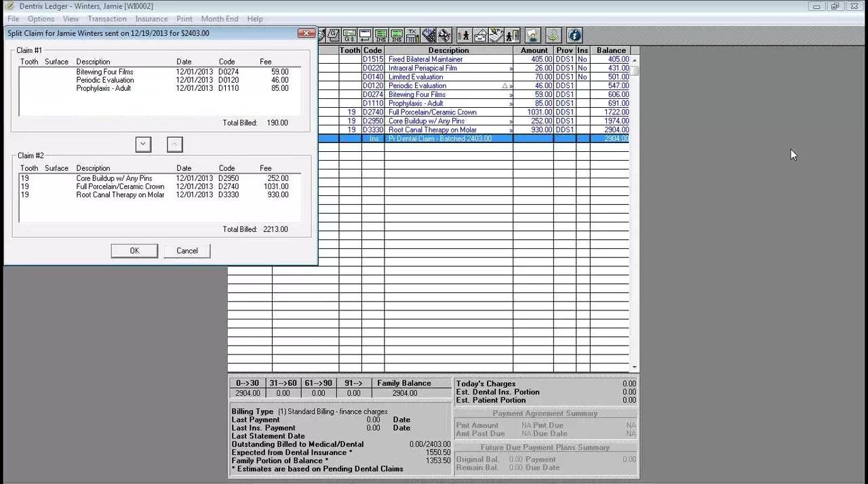Click ledger scrollbar up arrow
Image resolution: width=868 pixels, height=484 pixels.
coord(635,60)
